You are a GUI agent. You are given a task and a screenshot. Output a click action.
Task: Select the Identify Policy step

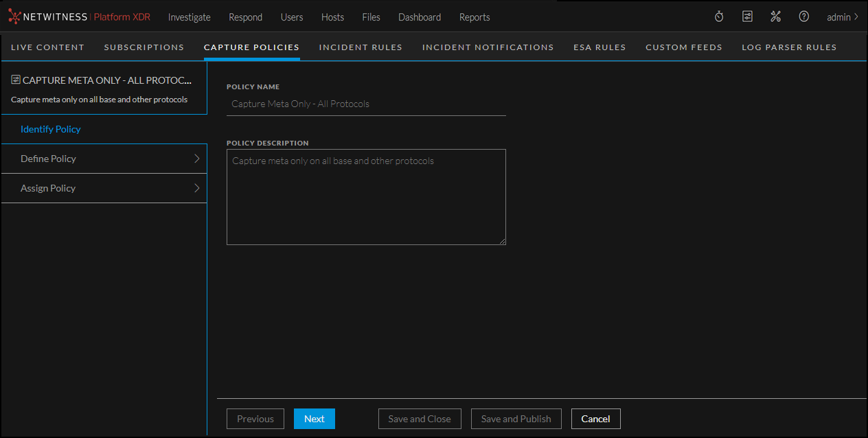coord(51,129)
